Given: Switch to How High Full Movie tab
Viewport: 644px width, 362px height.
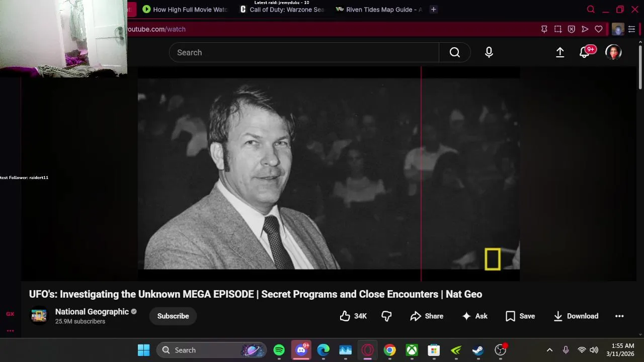Looking at the screenshot, I should (185, 10).
